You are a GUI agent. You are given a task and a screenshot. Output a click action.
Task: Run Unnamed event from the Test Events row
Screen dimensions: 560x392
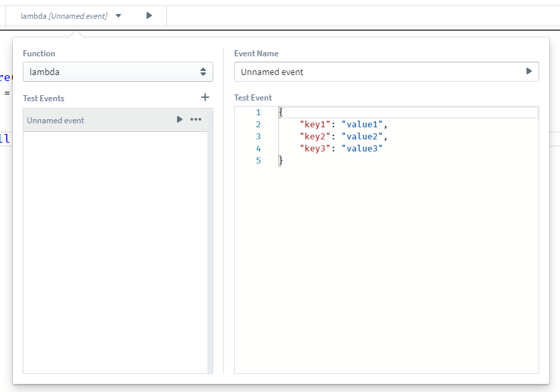point(179,119)
